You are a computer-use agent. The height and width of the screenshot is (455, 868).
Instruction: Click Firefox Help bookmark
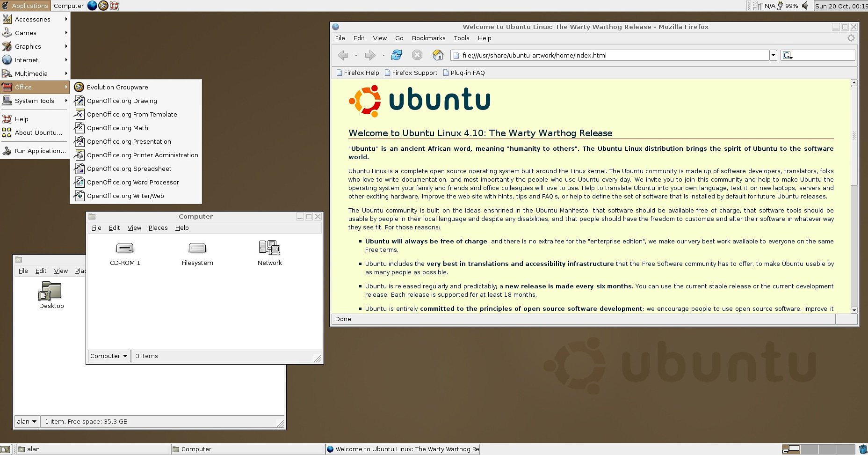(x=358, y=73)
